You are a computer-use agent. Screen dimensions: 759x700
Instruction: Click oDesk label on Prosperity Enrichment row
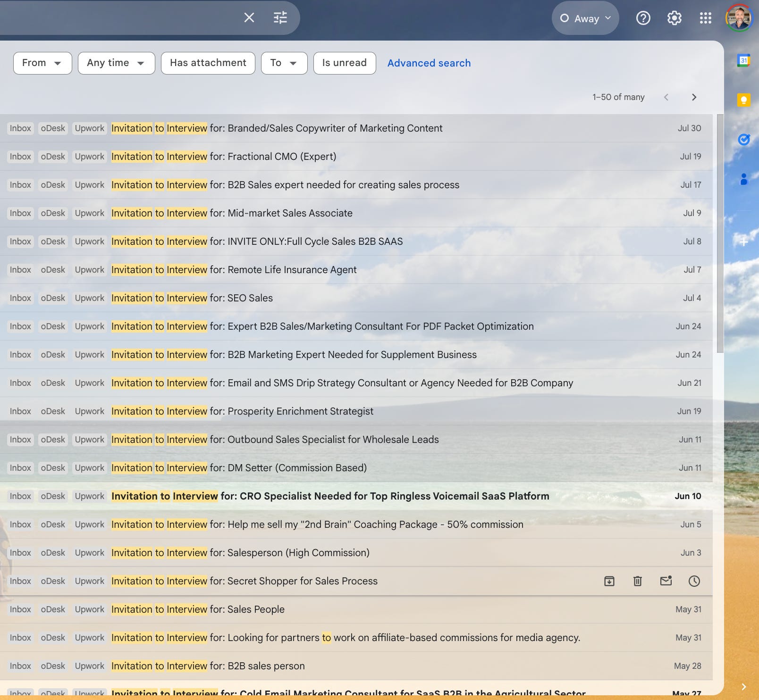coord(53,411)
